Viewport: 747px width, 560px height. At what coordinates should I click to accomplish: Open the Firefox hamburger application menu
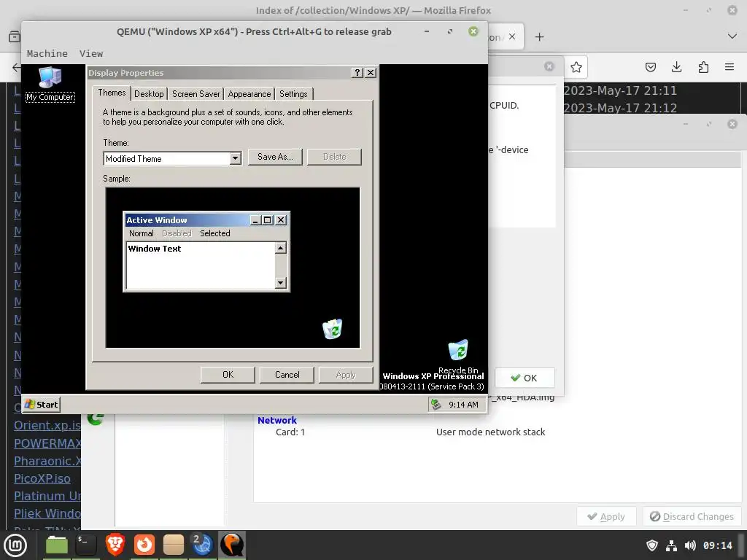point(729,67)
